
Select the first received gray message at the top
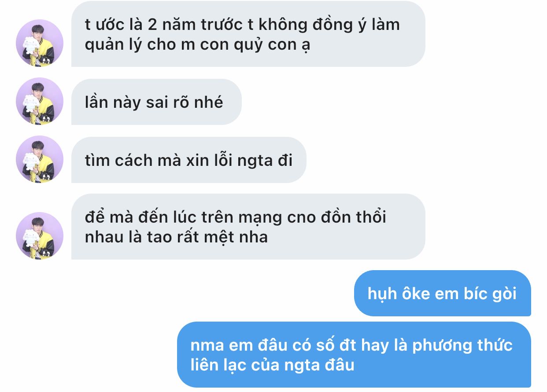248,34
